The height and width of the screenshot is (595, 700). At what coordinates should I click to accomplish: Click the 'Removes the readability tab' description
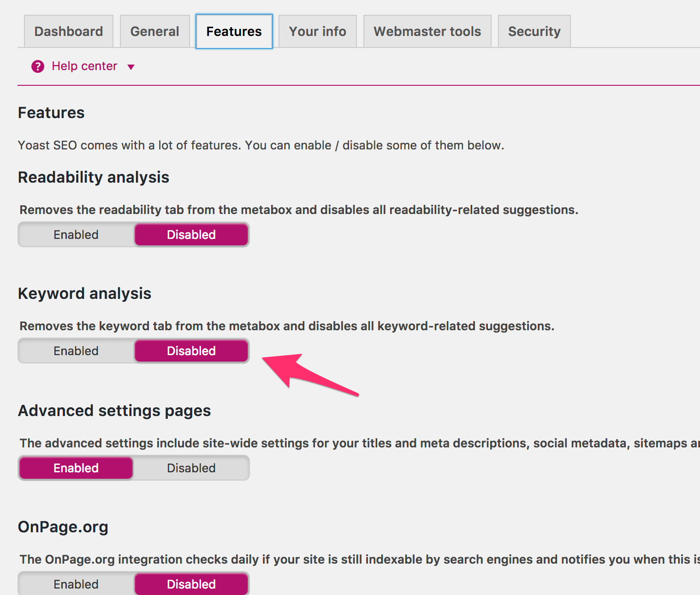(299, 210)
